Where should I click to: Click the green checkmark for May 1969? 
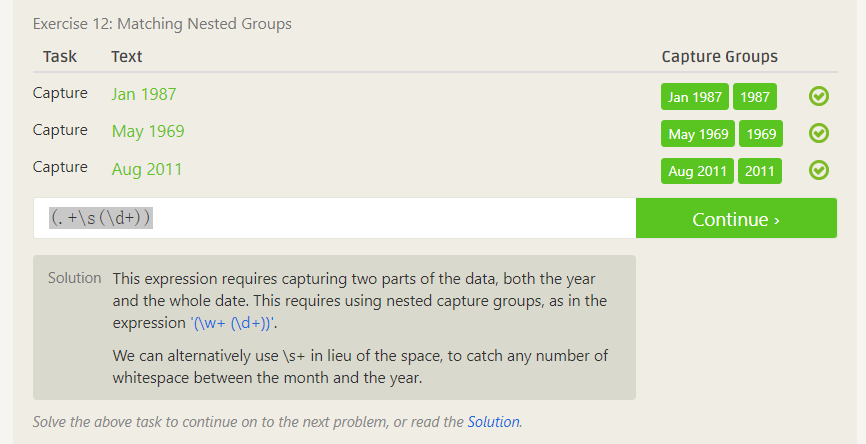tap(818, 133)
